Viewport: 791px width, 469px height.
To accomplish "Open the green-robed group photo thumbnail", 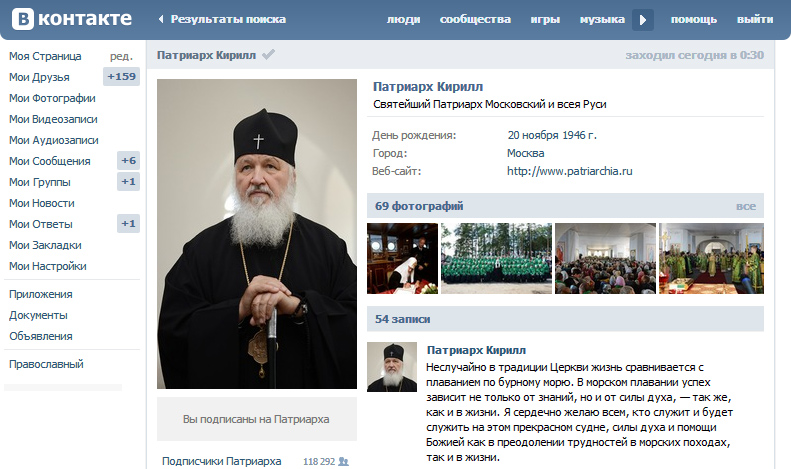I will tap(496, 258).
